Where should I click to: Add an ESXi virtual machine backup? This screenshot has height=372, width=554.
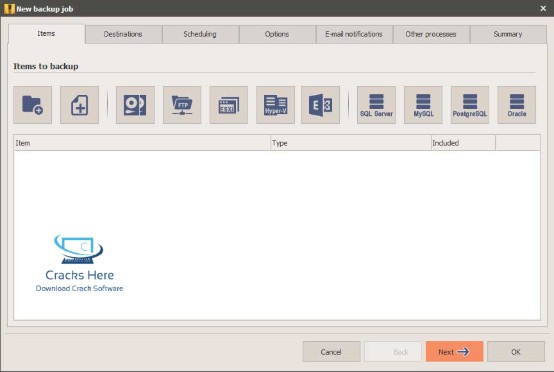pos(229,105)
